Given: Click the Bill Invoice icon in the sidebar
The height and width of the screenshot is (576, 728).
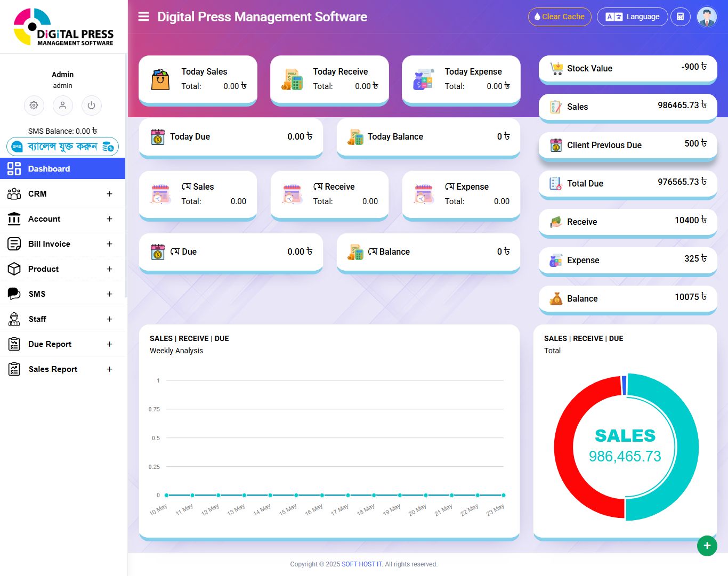Looking at the screenshot, I should pos(14,244).
